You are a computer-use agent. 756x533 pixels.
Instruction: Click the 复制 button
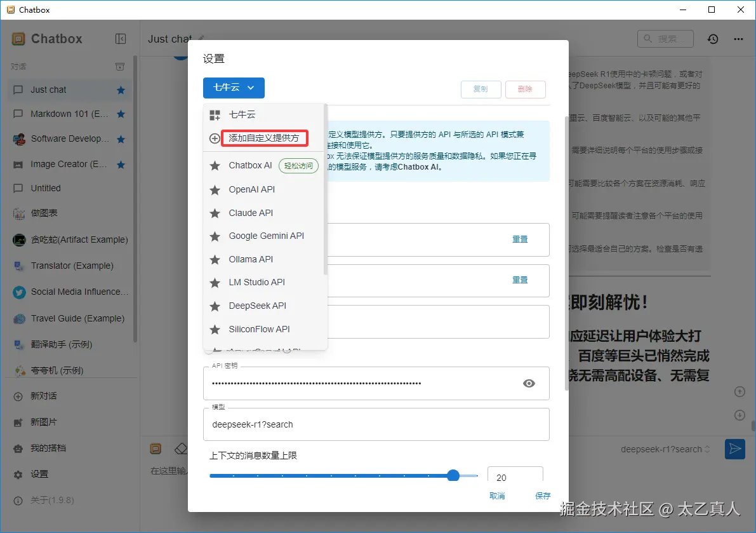coord(481,89)
